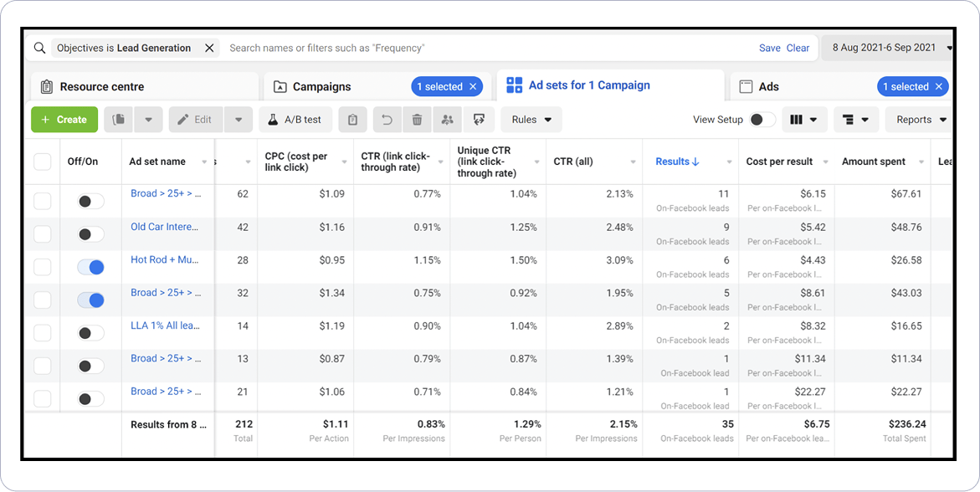Remove the Lead Generation objective filter
This screenshot has width=980, height=492.
tap(209, 49)
